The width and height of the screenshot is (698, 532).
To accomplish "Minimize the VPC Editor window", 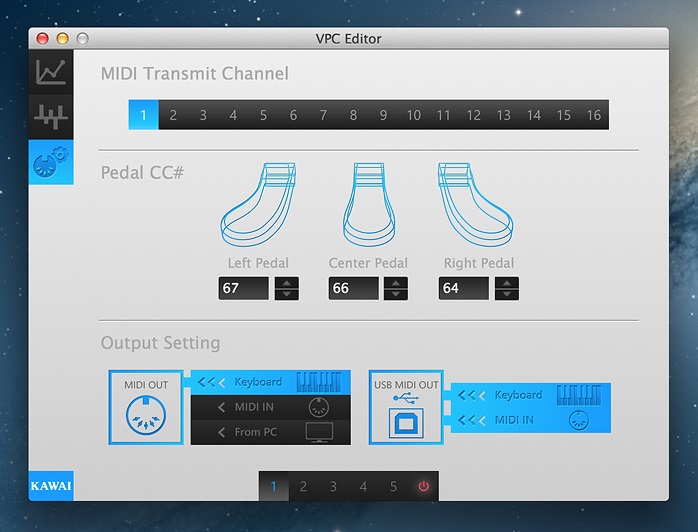I will click(62, 39).
